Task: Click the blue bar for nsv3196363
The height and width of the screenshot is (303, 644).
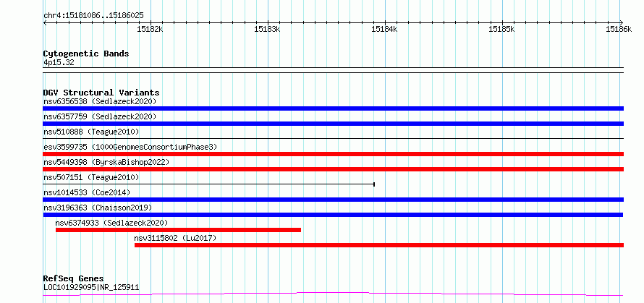Action: tap(333, 215)
